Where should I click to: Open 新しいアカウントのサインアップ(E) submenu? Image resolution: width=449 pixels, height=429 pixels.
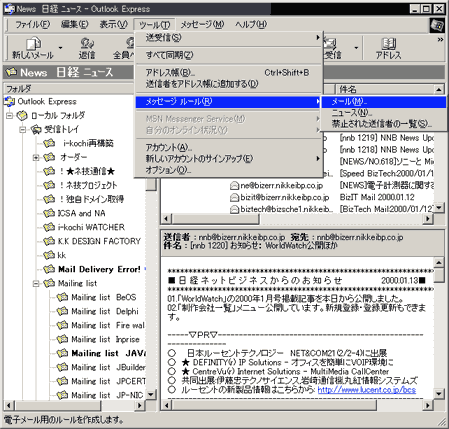228,159
